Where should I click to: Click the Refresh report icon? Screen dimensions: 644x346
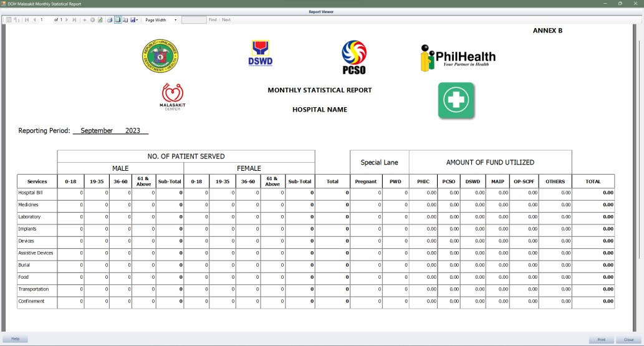pyautogui.click(x=100, y=20)
